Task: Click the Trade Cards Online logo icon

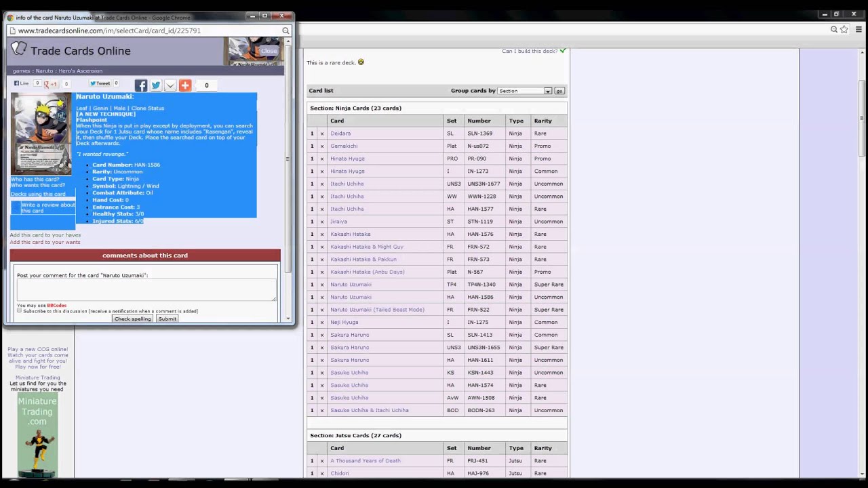Action: coord(19,49)
